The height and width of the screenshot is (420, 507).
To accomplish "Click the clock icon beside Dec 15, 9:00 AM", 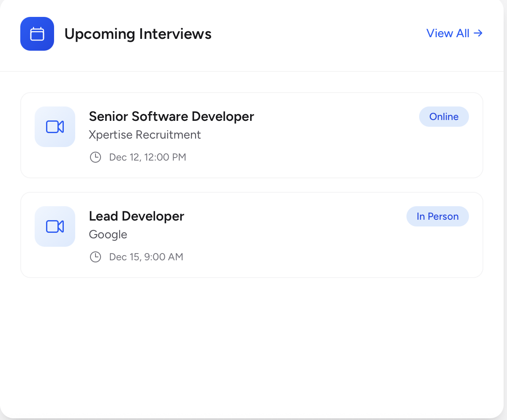I will [95, 256].
